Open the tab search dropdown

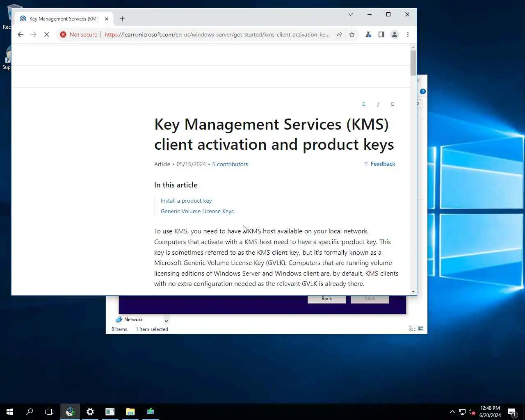pyautogui.click(x=351, y=14)
